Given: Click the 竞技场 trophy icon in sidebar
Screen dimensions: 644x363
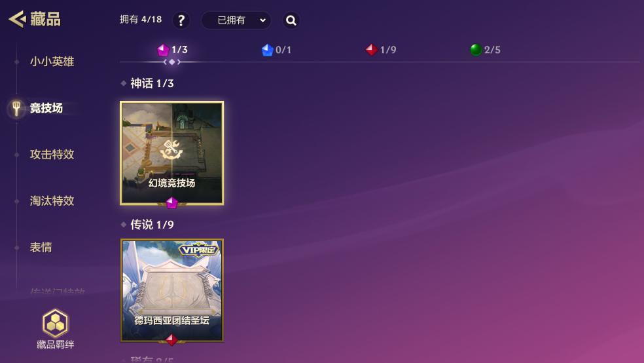Looking at the screenshot, I should 16,108.
